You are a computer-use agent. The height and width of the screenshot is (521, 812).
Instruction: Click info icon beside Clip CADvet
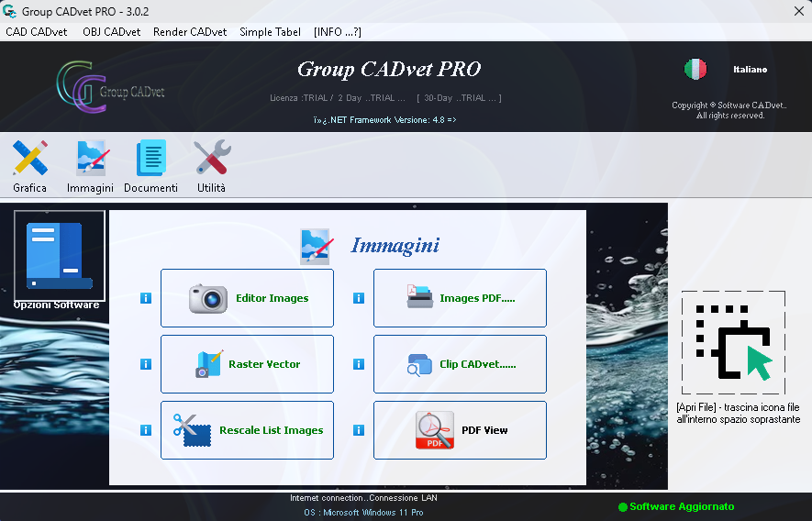click(359, 364)
